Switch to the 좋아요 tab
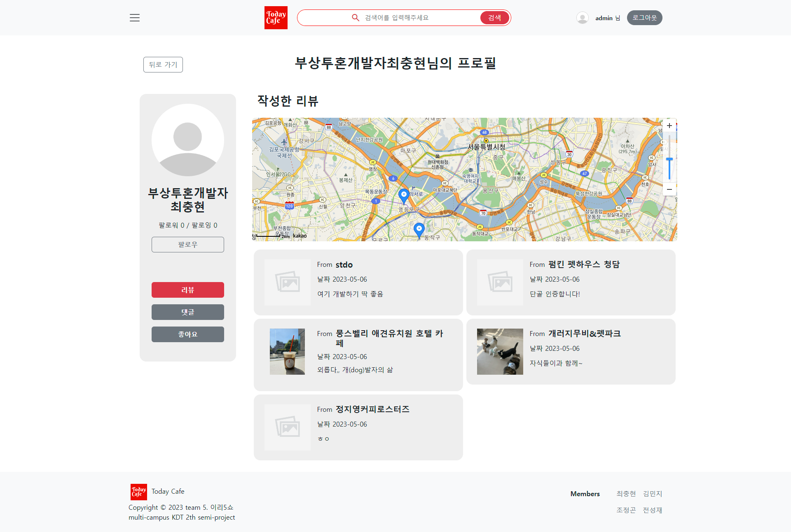The image size is (791, 532). tap(187, 334)
